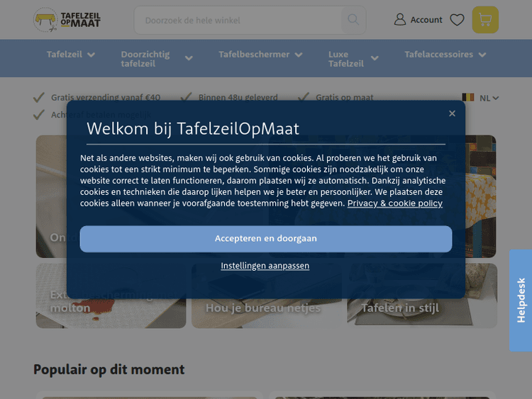Click 'Binnen 48u geleverd' text
532x399 pixels.
(238, 97)
